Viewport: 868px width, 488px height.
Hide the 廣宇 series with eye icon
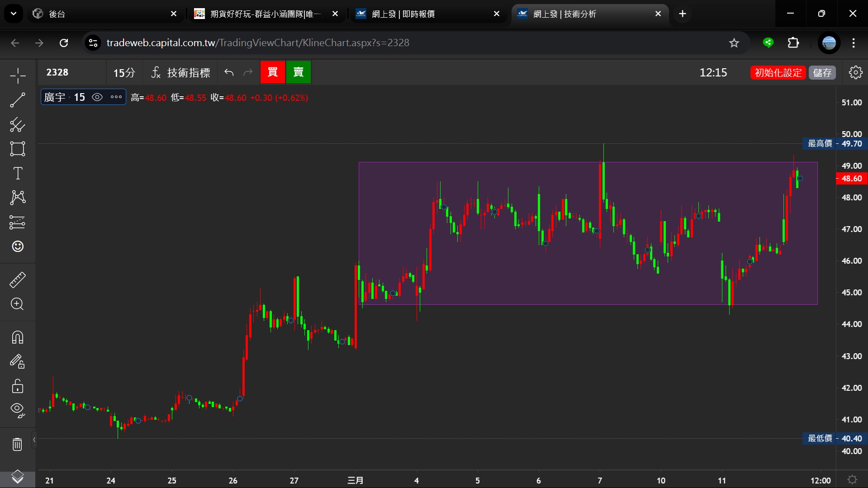point(97,97)
